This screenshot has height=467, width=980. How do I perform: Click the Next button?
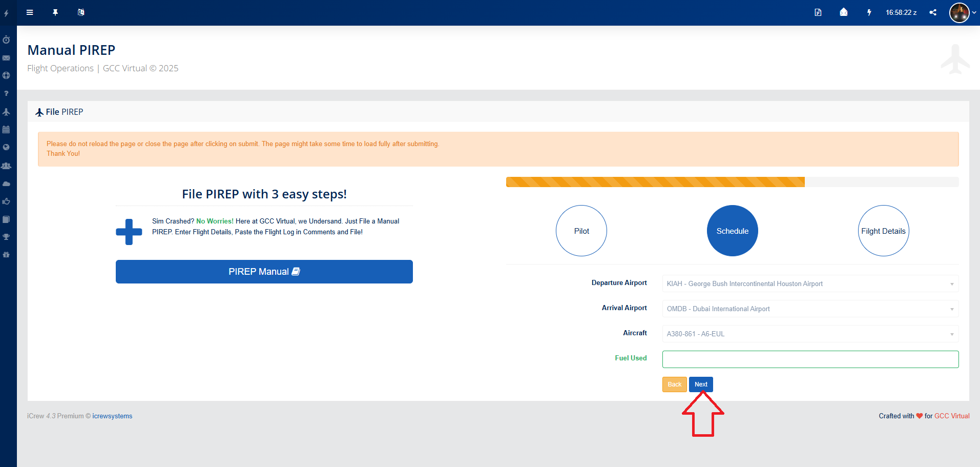701,384
